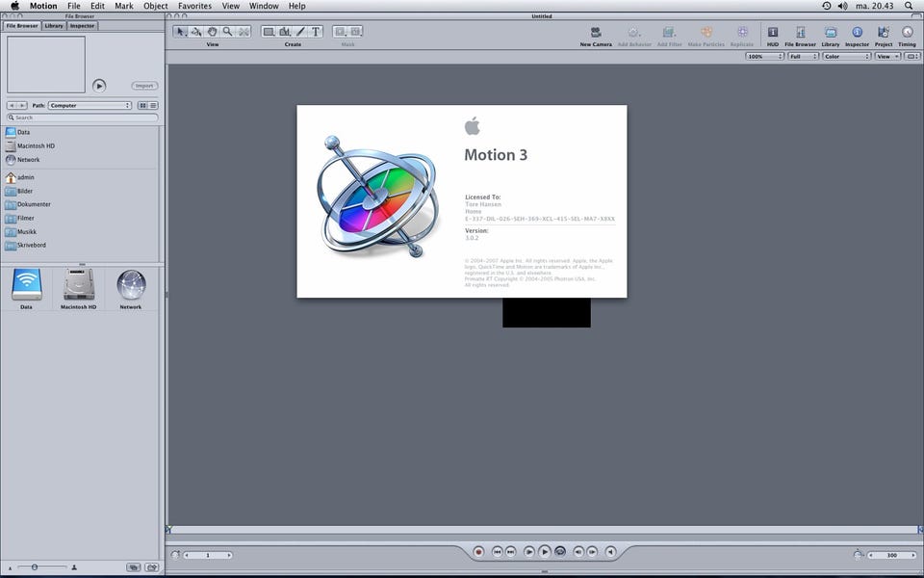Open the Favorites menu
The image size is (924, 578).
tap(194, 6)
